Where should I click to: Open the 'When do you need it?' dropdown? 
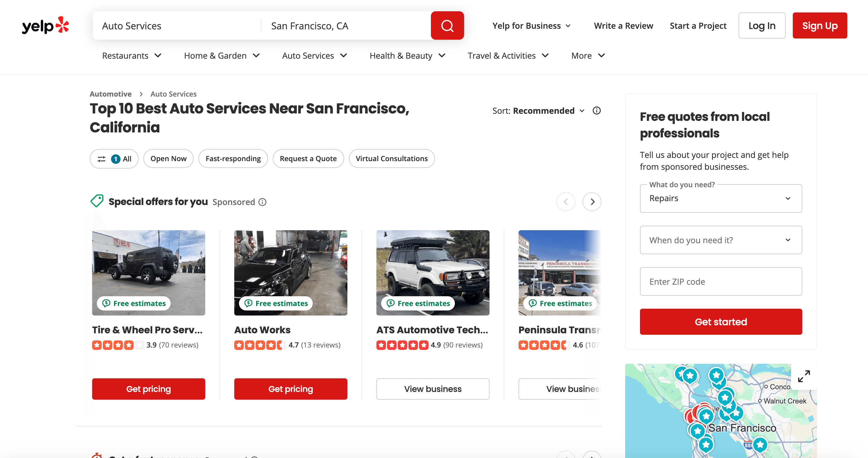[721, 240]
